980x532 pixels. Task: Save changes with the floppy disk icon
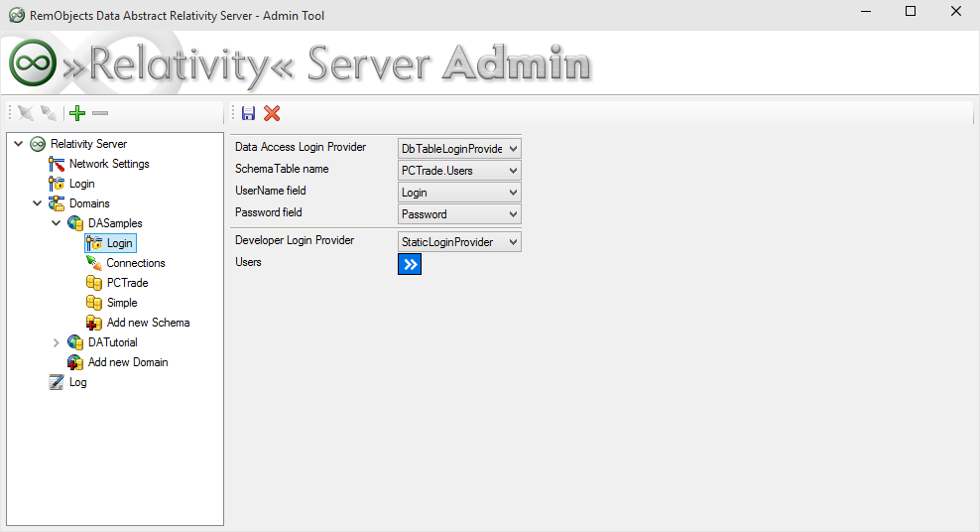pos(248,113)
